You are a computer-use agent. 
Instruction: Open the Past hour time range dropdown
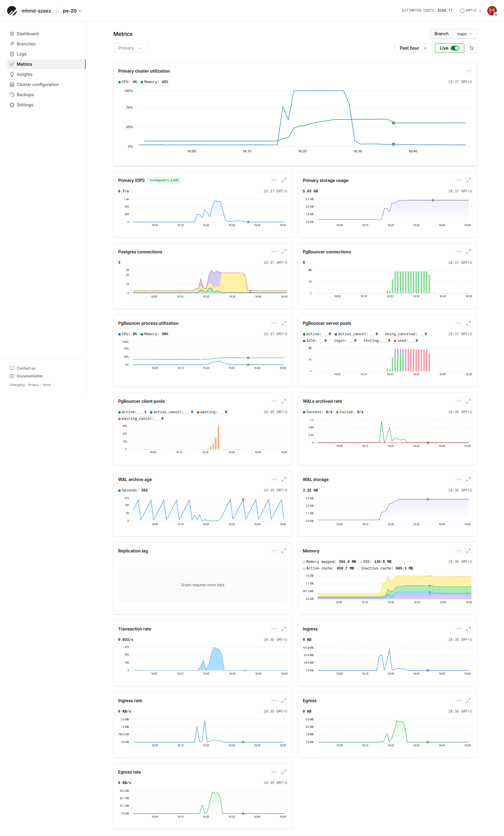413,48
